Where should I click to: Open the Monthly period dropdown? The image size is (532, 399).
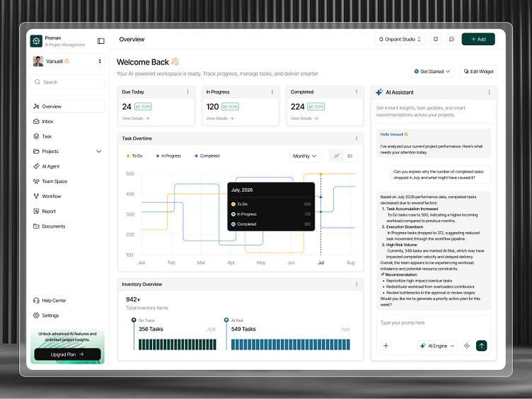tap(304, 156)
